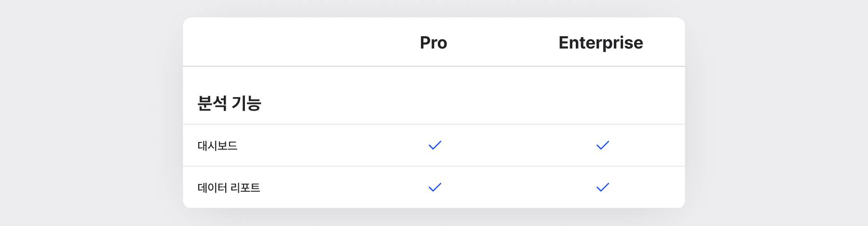Select the Enterprise column header
868x226 pixels.
click(601, 42)
